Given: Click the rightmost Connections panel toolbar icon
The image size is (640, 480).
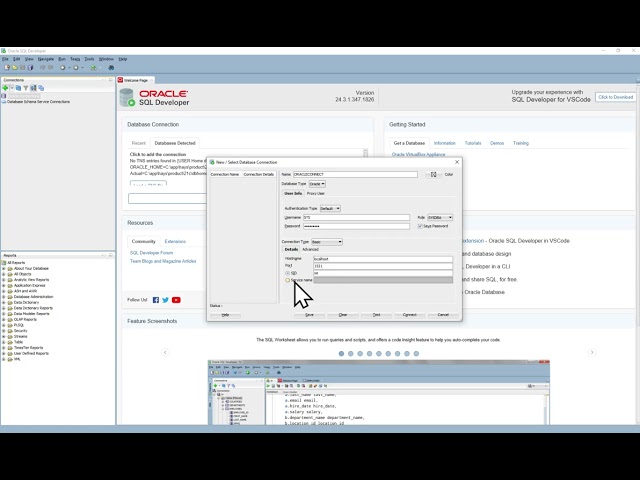Looking at the screenshot, I should (41, 88).
